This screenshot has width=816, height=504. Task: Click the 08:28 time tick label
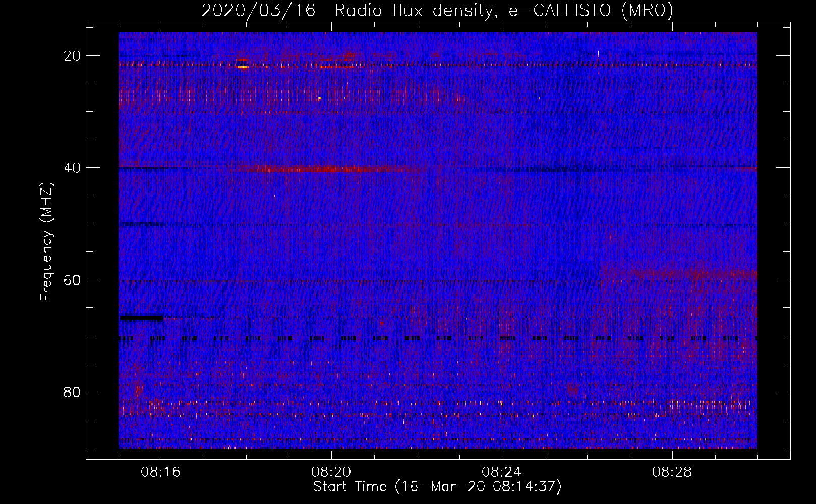[x=672, y=472]
